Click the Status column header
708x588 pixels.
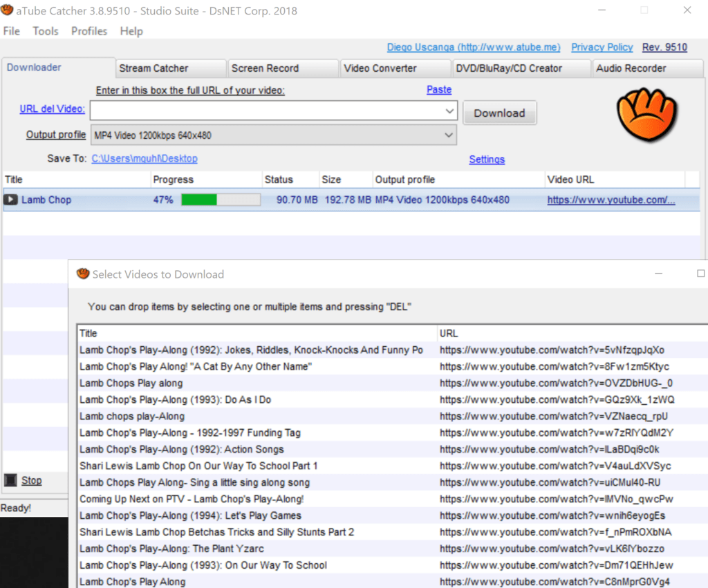click(x=291, y=180)
